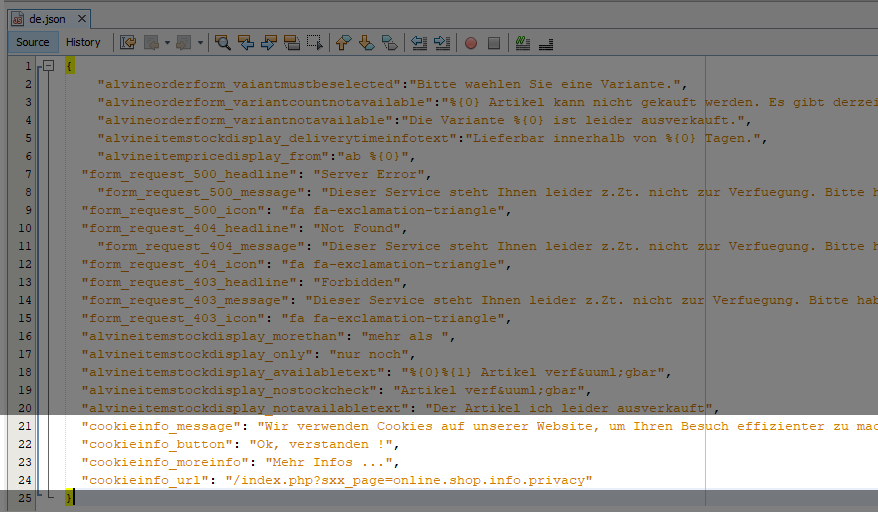Start macro recording
Image resolution: width=878 pixels, height=512 pixels.
point(471,43)
